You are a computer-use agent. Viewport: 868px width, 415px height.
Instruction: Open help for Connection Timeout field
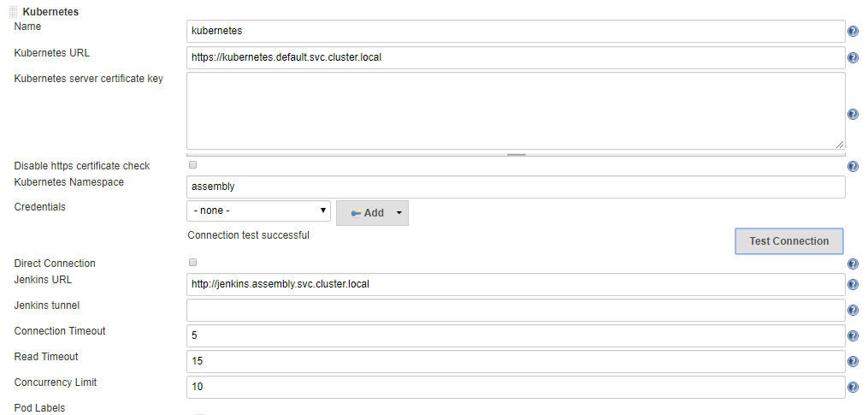click(853, 336)
